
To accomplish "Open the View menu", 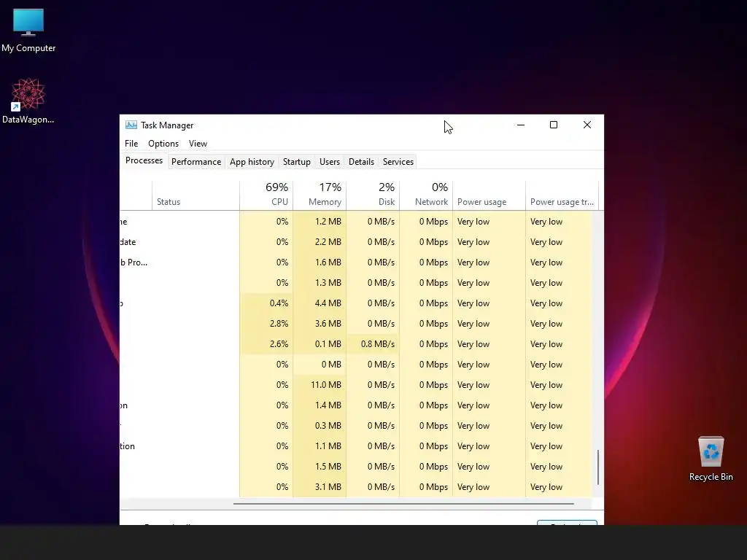I will pos(198,144).
